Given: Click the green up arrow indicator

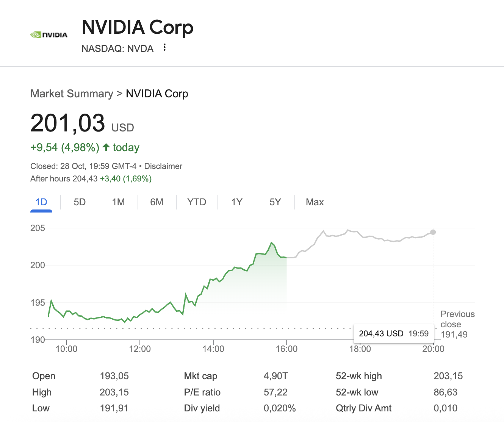Looking at the screenshot, I should [106, 147].
